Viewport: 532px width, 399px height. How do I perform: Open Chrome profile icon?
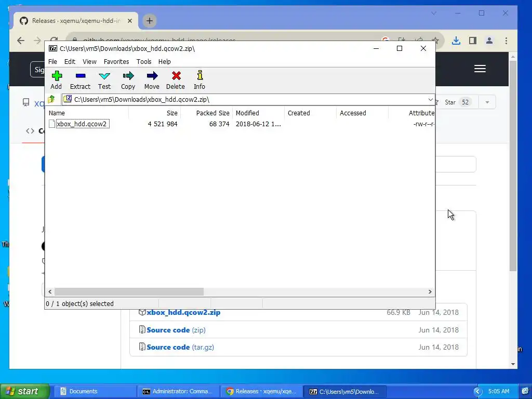(489, 41)
